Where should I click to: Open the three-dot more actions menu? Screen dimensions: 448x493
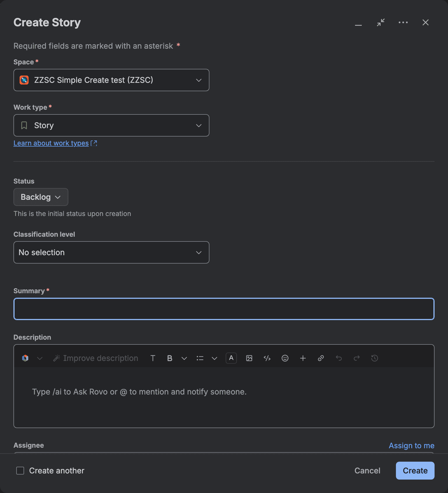point(403,22)
